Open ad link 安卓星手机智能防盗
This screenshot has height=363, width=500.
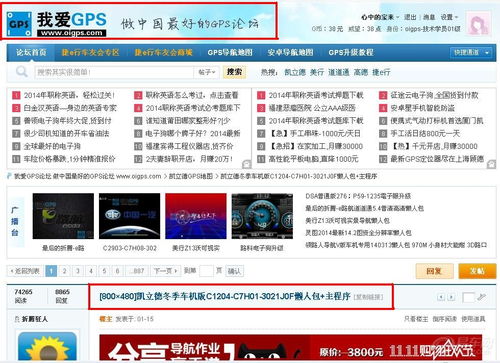[422, 108]
